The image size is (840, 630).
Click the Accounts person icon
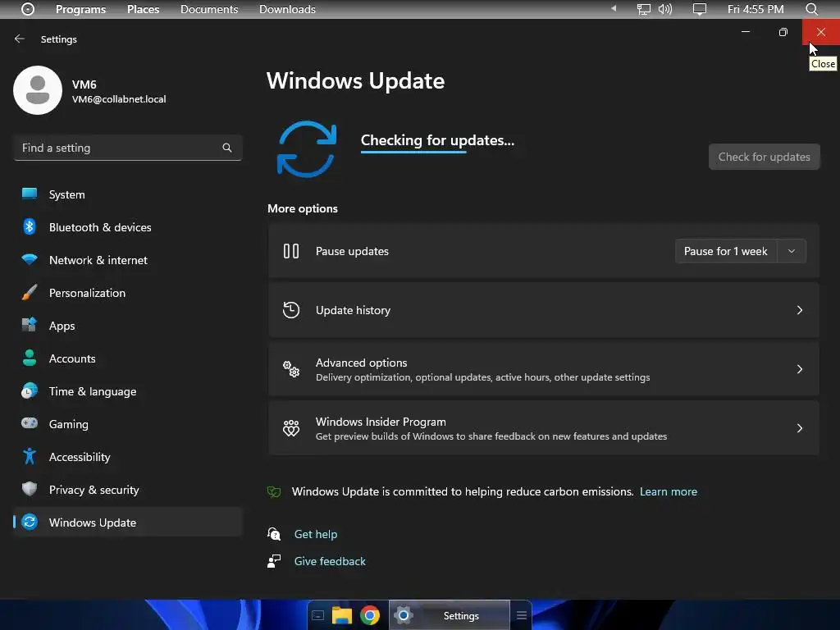[30, 358]
